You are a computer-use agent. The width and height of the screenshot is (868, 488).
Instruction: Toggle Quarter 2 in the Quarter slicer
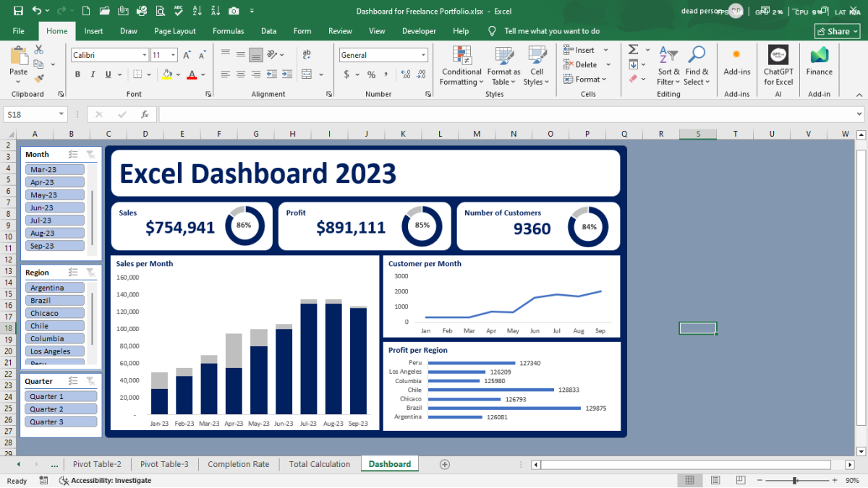(x=61, y=409)
